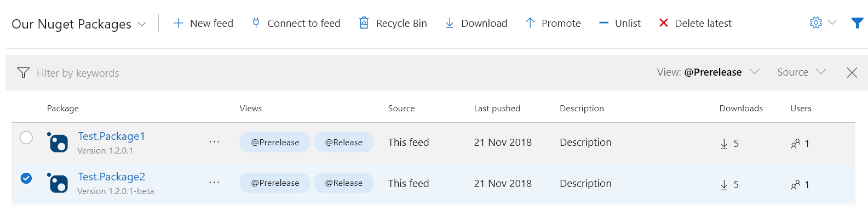Select the Test.Package1 row radio circle
This screenshot has height=210, width=868.
click(x=26, y=138)
